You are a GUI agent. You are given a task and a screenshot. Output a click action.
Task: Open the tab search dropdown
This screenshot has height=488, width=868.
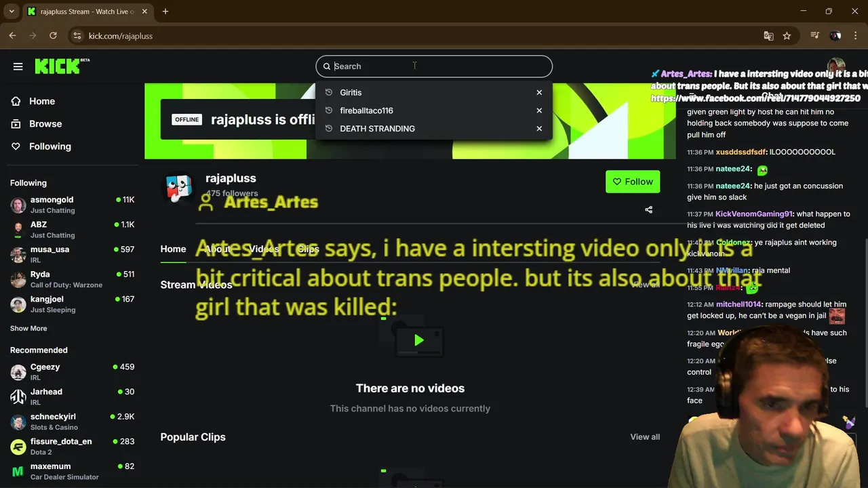point(12,12)
